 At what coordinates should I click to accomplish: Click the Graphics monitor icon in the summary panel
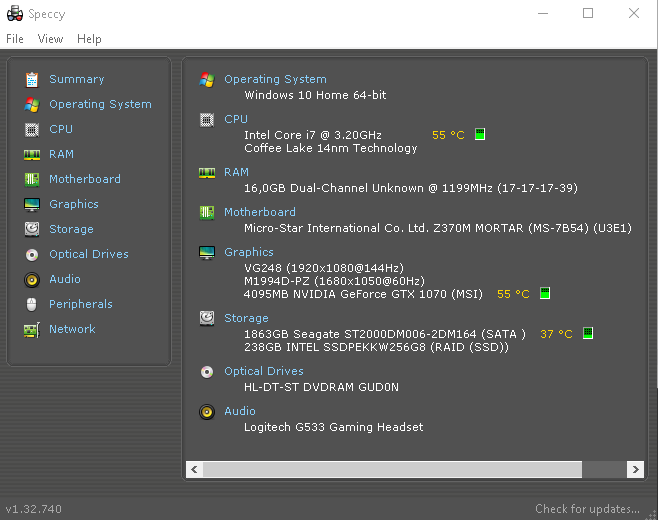207,253
